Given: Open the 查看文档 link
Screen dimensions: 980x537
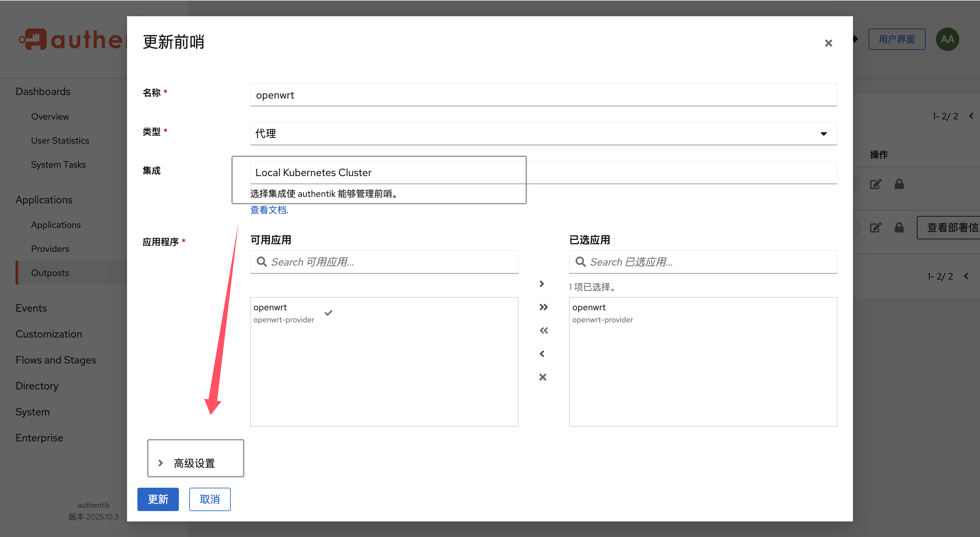Looking at the screenshot, I should click(268, 210).
